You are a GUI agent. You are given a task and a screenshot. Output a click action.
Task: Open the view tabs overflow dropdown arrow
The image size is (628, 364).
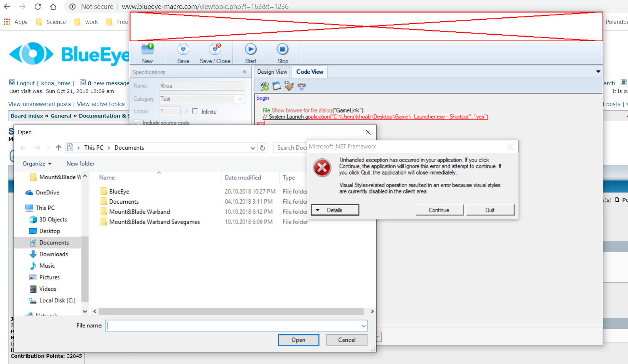click(598, 72)
